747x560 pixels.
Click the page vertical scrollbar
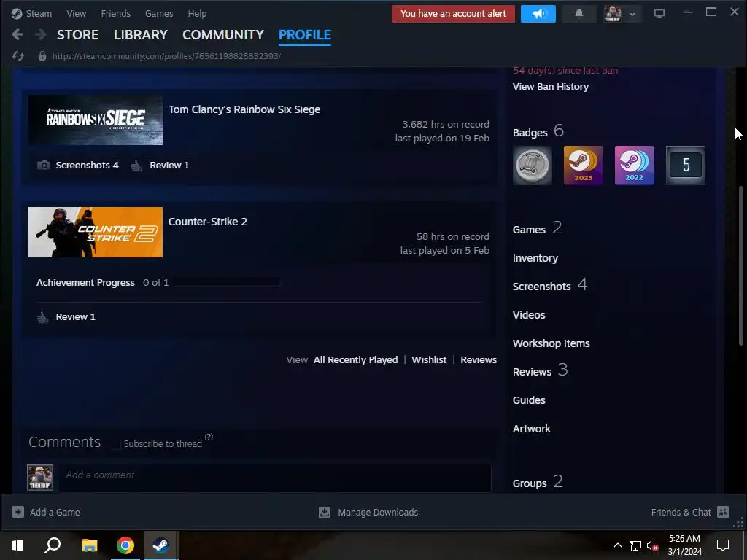click(741, 265)
